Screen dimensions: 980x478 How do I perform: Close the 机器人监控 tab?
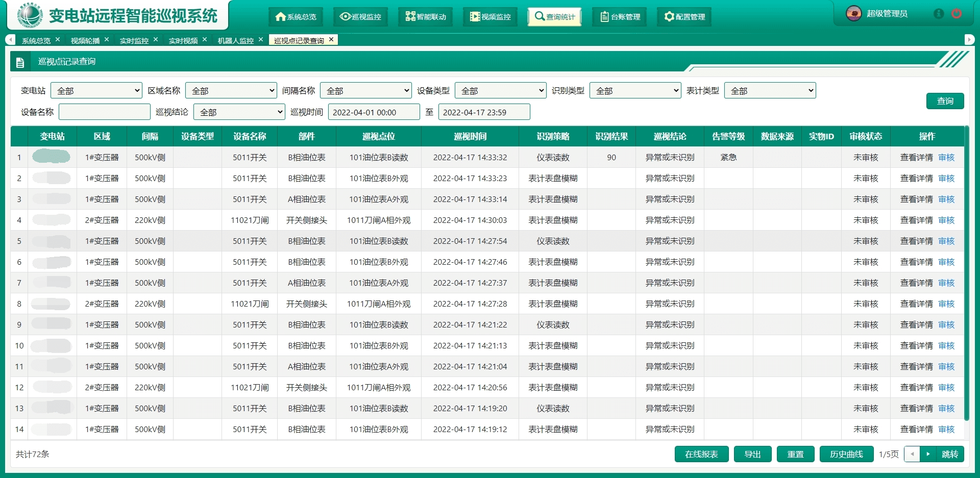[261, 40]
